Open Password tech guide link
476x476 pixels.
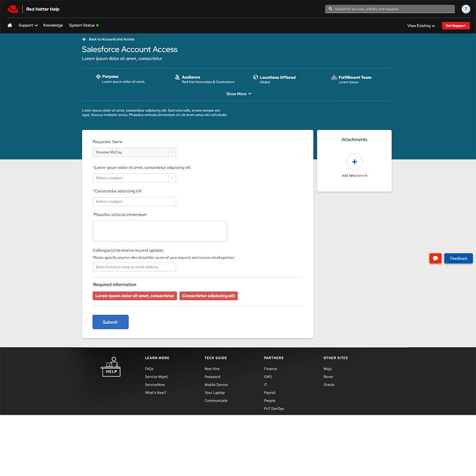coord(213,377)
